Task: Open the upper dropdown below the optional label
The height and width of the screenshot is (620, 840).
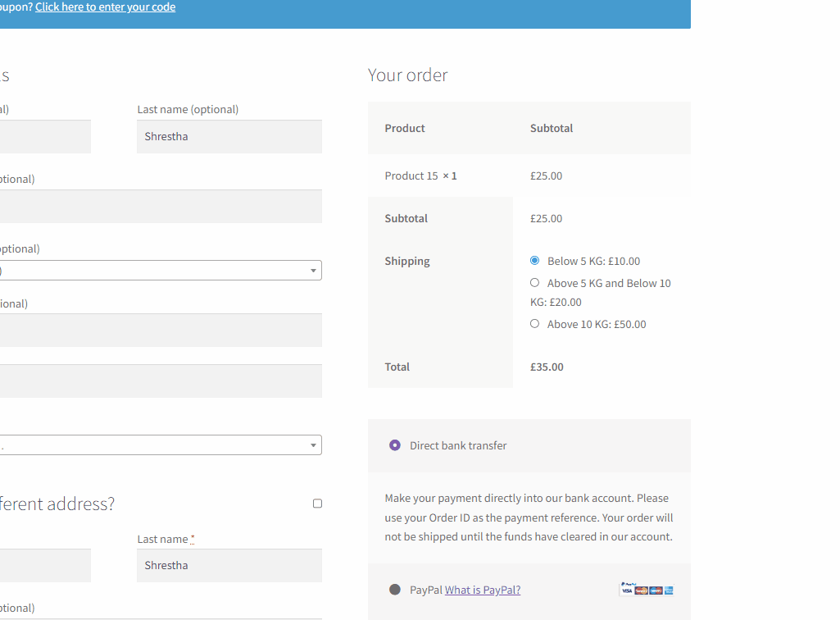Action: click(x=160, y=271)
